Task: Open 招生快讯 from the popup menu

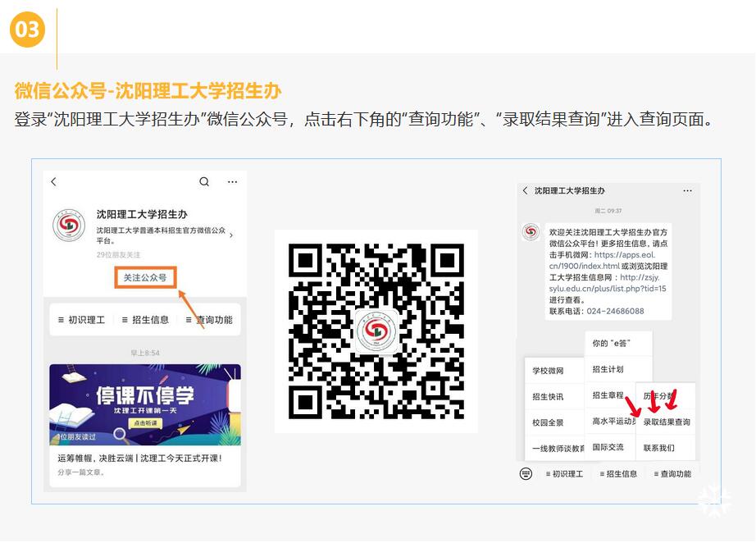Action: (x=554, y=397)
